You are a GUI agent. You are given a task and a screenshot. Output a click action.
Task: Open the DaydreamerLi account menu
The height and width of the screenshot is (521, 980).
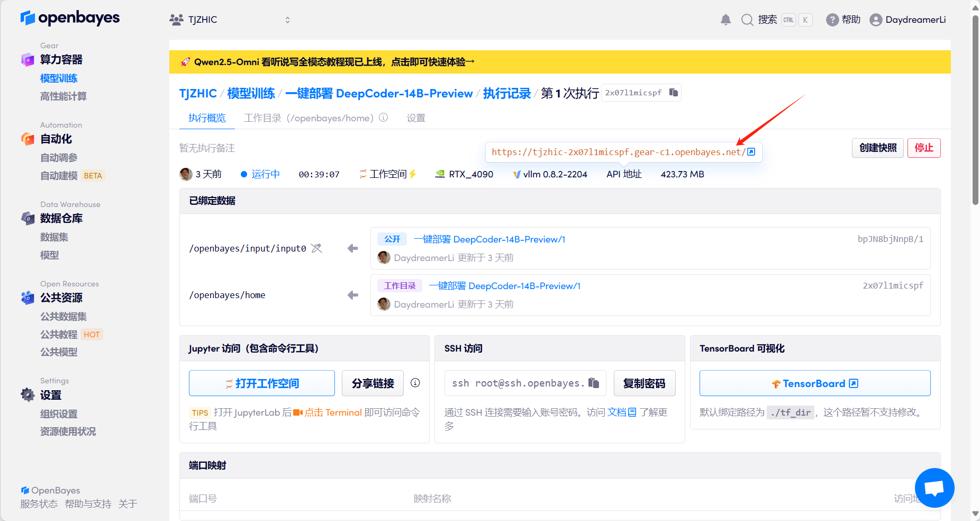coord(908,20)
